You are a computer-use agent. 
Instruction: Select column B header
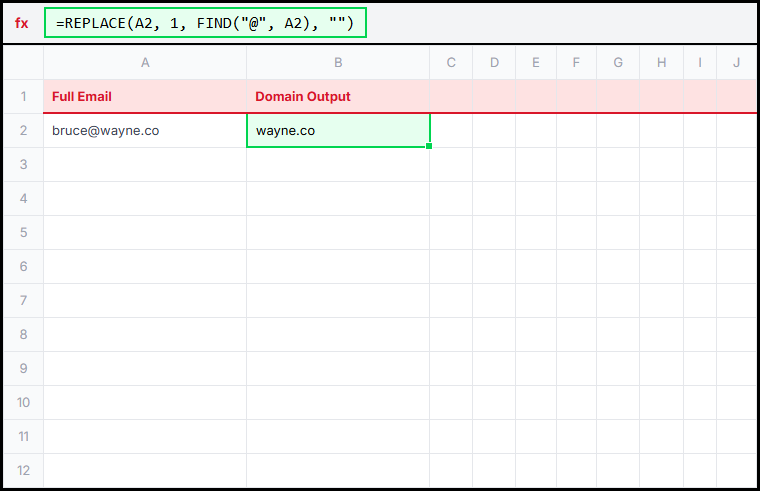point(338,63)
